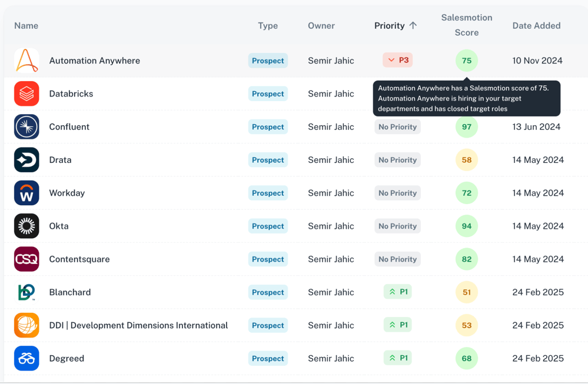The height and width of the screenshot is (384, 588).
Task: Open DDI Development Dimensions International name
Action: (138, 325)
